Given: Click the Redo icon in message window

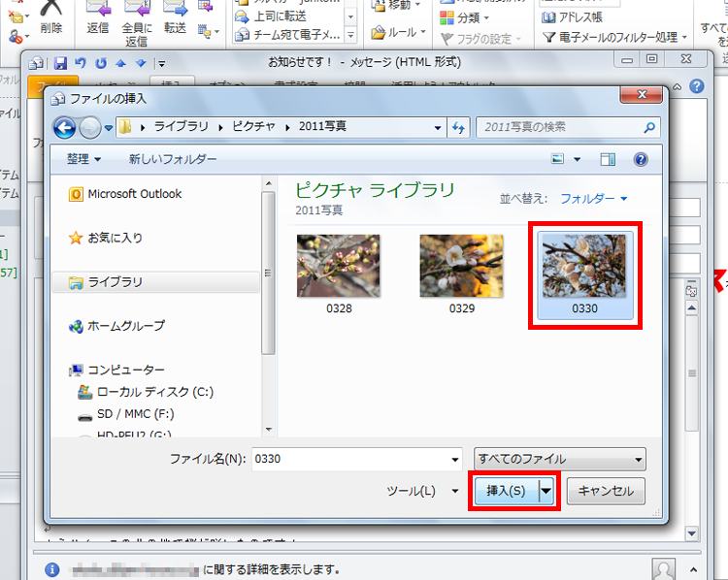Looking at the screenshot, I should (x=101, y=63).
